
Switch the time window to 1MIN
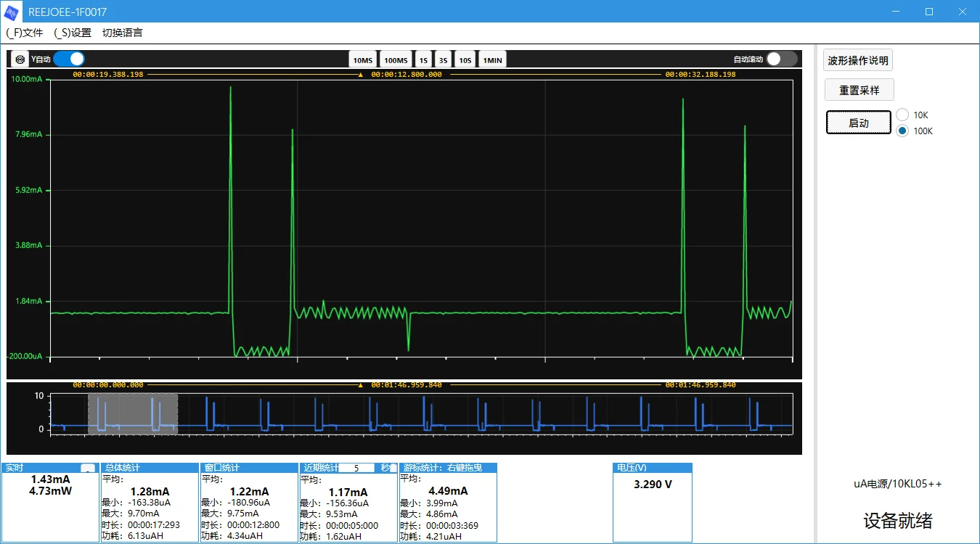[492, 60]
